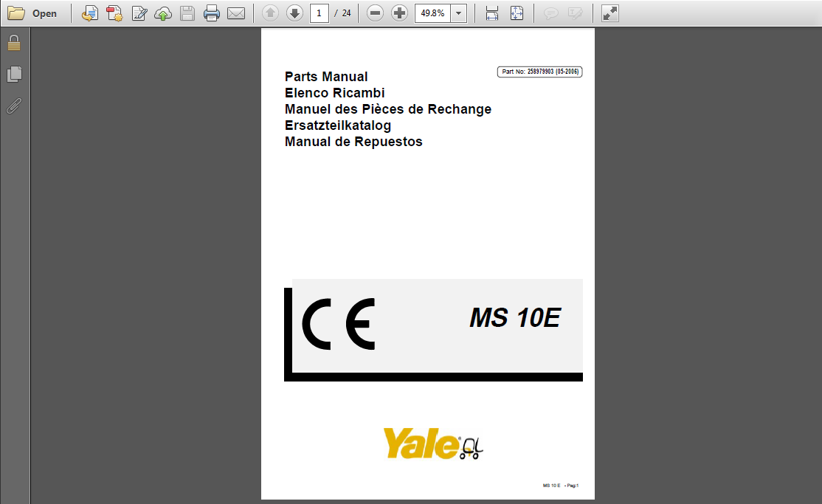Click the page number input field
Image resolution: width=822 pixels, height=504 pixels.
[x=320, y=13]
